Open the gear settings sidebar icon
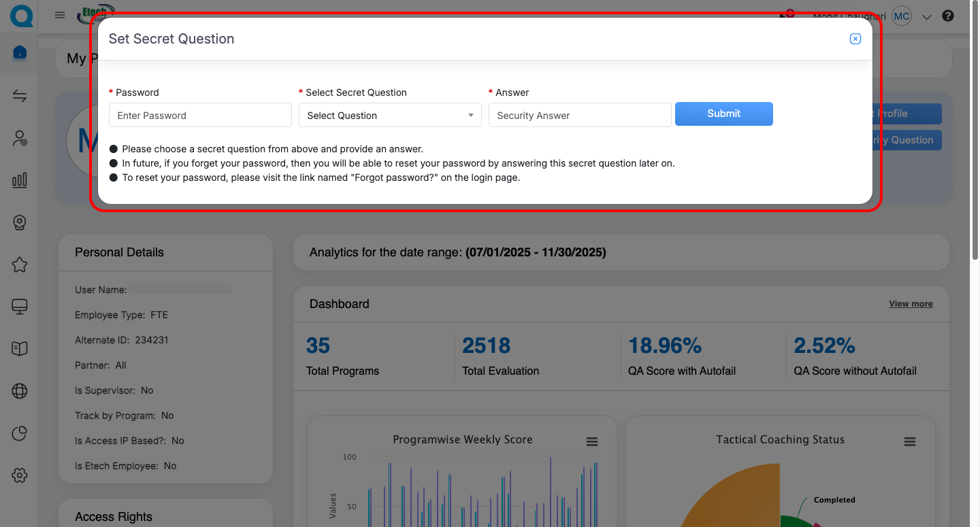 point(20,475)
